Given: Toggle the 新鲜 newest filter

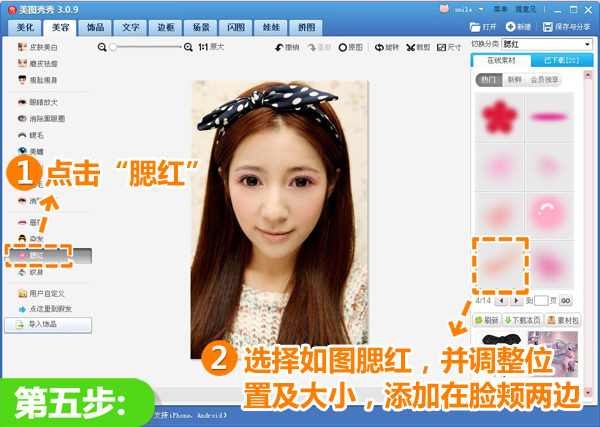Looking at the screenshot, I should click(x=514, y=80).
